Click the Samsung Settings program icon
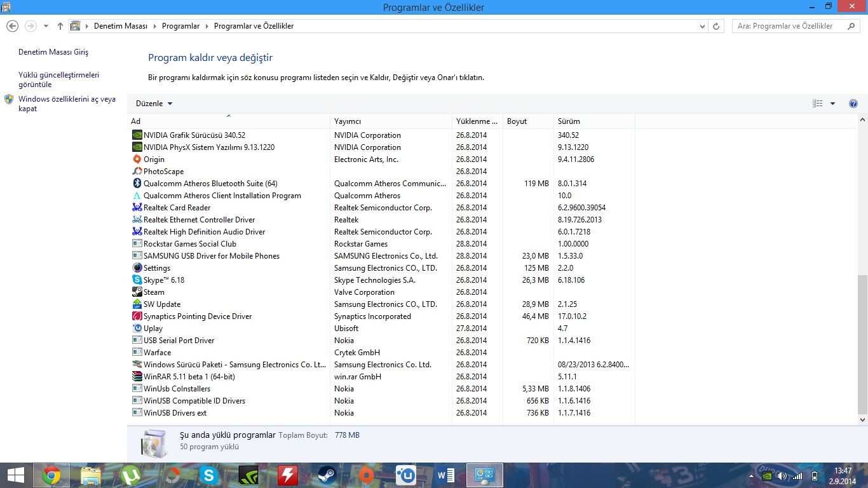This screenshot has height=488, width=868. pyautogui.click(x=137, y=268)
